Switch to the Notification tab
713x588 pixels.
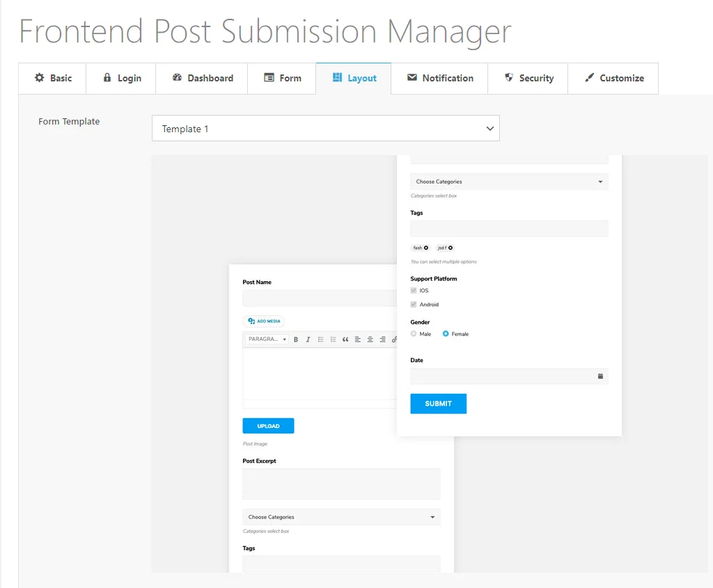click(440, 78)
